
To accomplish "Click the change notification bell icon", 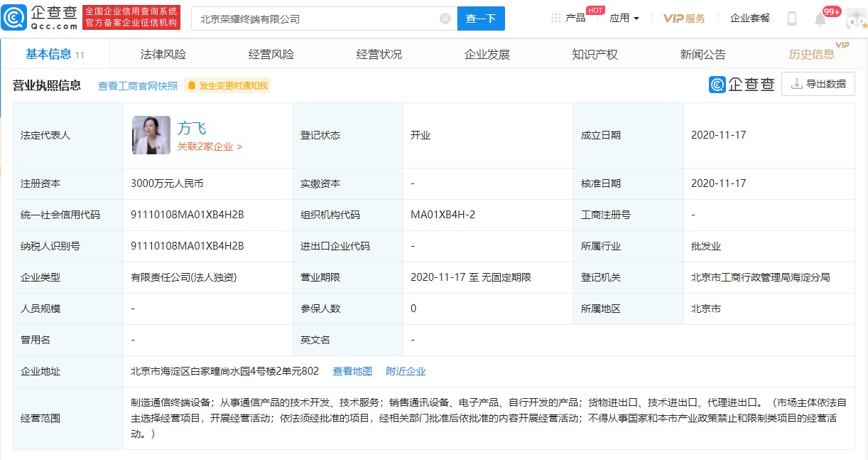I will [192, 86].
